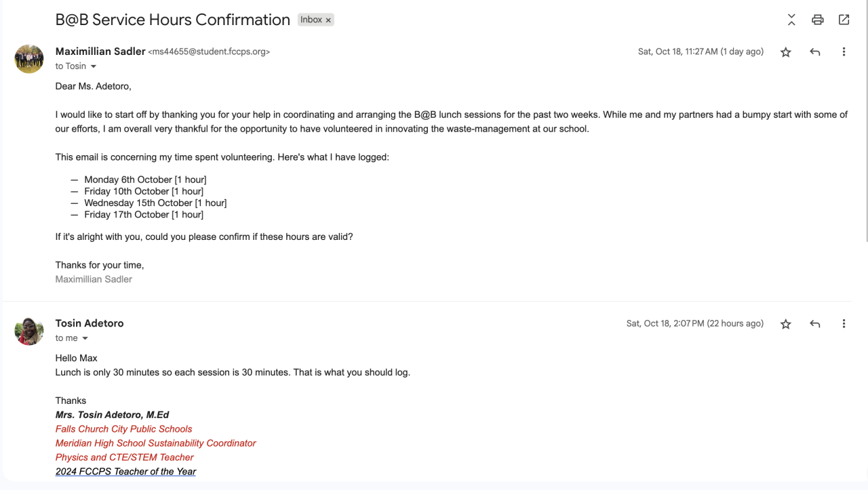Open more options for Tosin's reply

click(844, 324)
